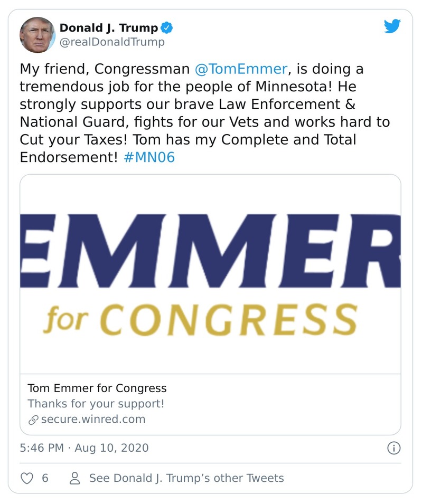Click the 5:46 PM · Aug 10, 2020 timestamp
The height and width of the screenshot is (504, 422).
(85, 448)
